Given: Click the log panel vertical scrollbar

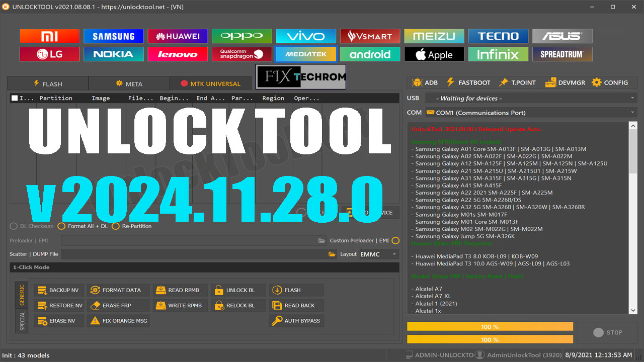Looking at the screenshot, I should pyautogui.click(x=633, y=218).
